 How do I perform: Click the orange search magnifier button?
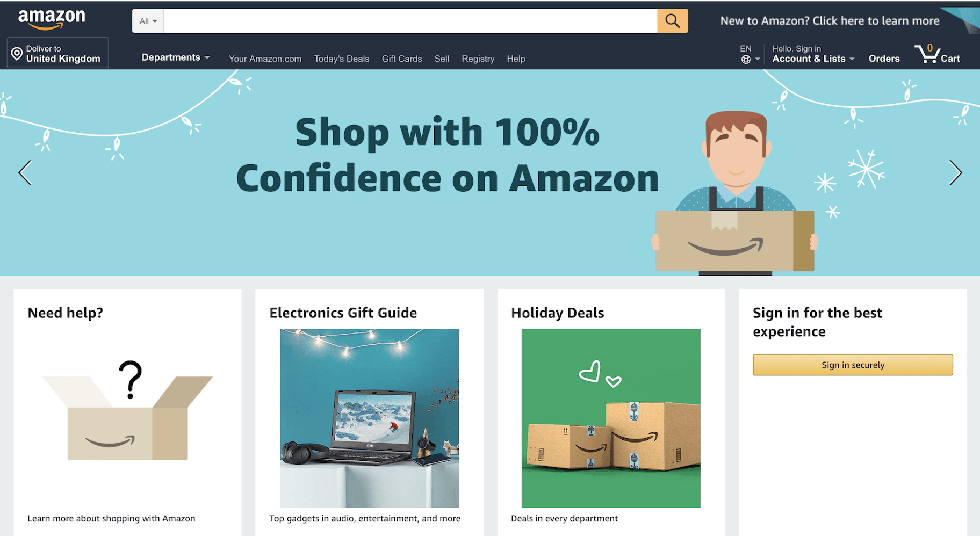(x=672, y=21)
